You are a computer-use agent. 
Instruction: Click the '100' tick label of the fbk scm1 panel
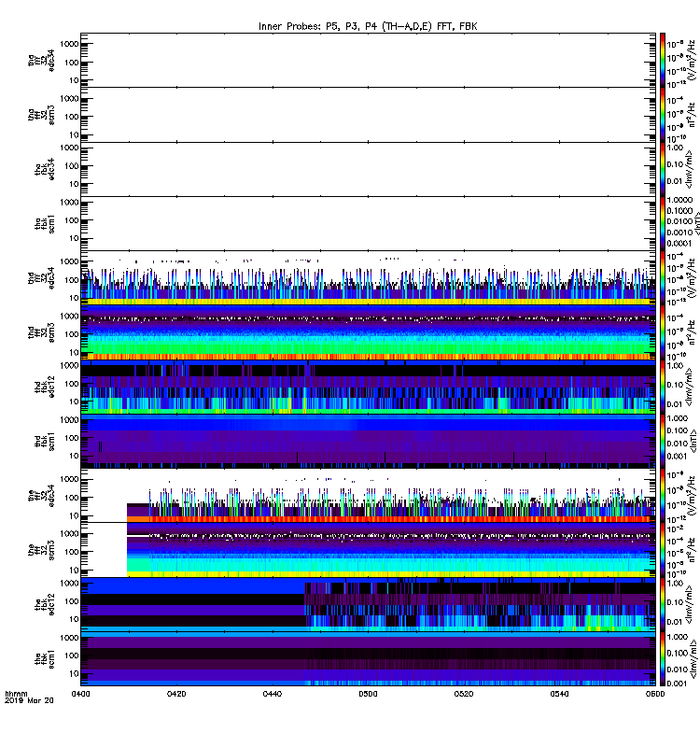coord(72,655)
